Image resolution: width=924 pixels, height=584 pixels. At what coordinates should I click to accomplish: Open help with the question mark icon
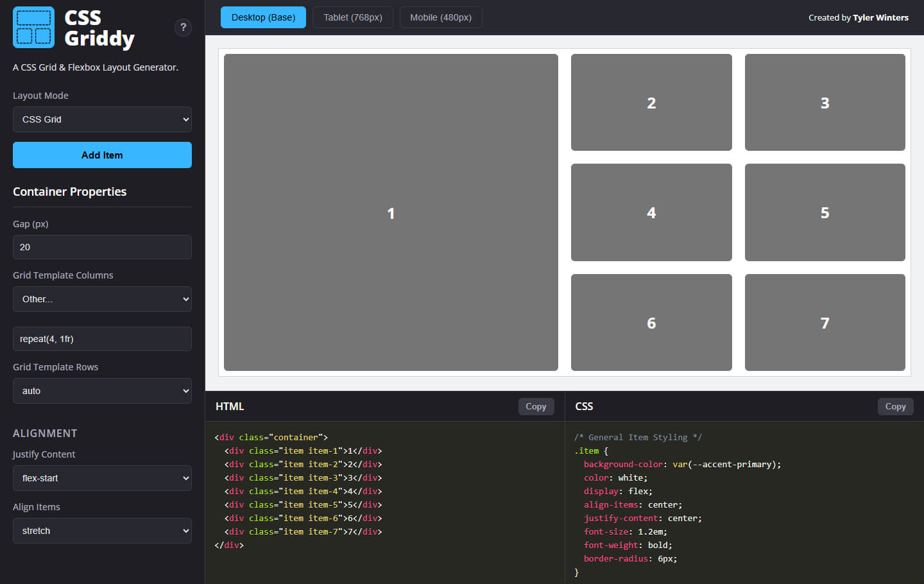click(x=183, y=28)
